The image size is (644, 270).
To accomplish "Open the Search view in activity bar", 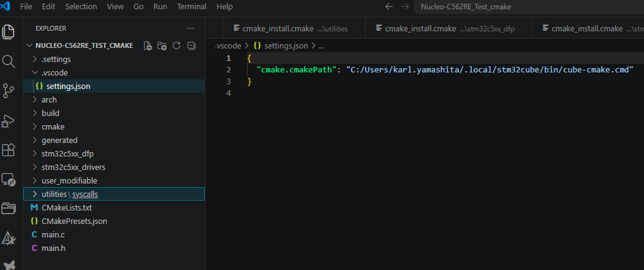I will [x=8, y=61].
